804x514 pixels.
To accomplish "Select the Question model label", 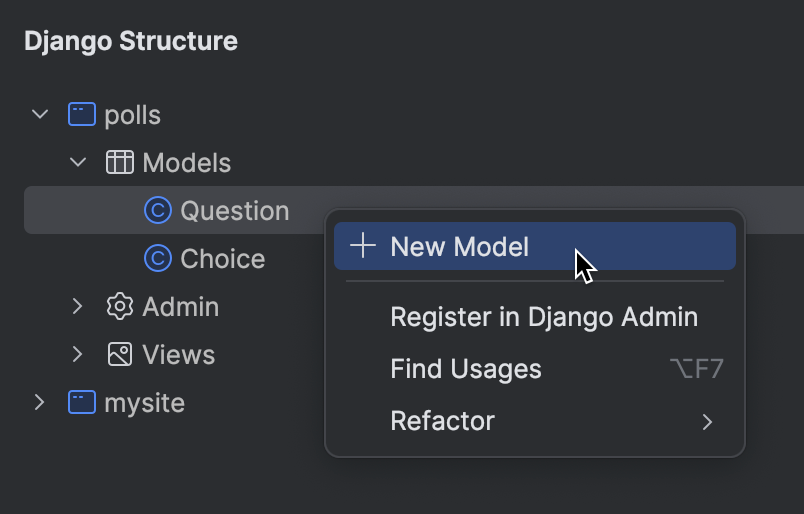I will pyautogui.click(x=234, y=211).
